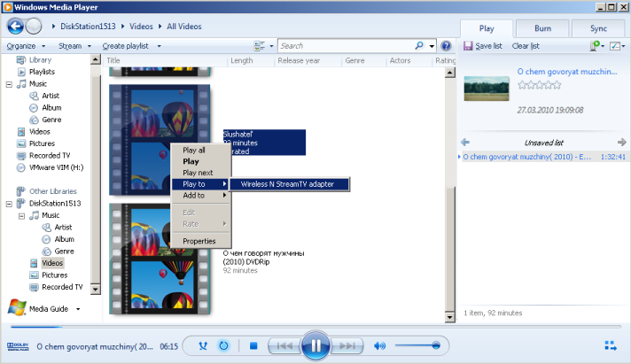Switch to the Burn tab
Screen dimensions: 631x364
click(x=542, y=28)
